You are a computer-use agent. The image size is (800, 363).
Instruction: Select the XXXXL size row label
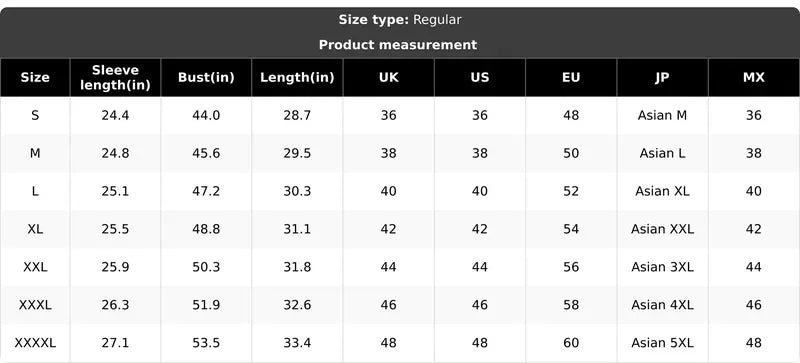[x=35, y=343]
